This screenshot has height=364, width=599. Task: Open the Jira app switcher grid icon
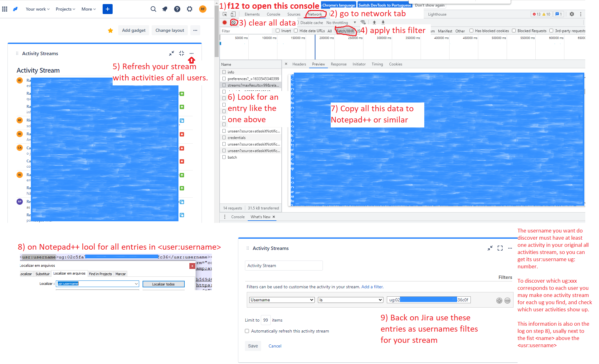pos(5,9)
